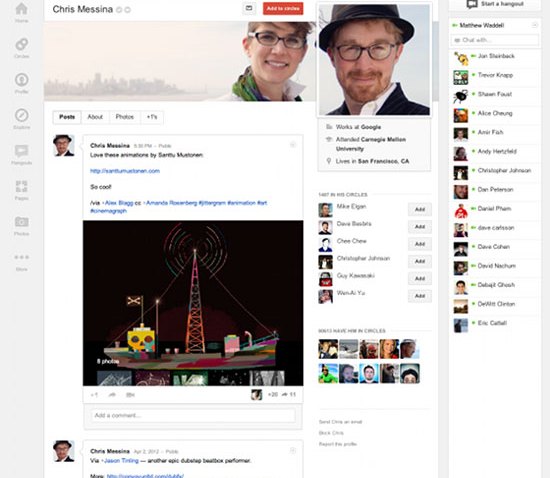
Task: Open chat with Eric Cattell
Action: tap(492, 323)
